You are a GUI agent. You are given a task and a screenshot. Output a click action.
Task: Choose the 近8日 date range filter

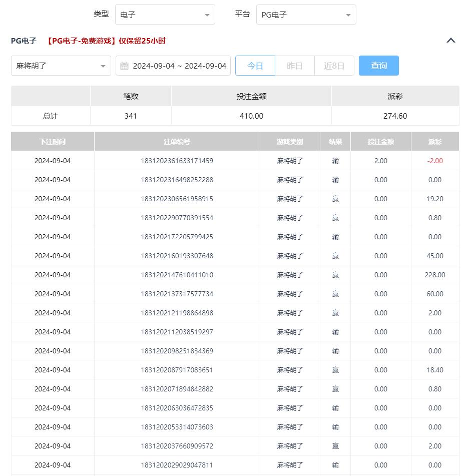[x=334, y=66]
